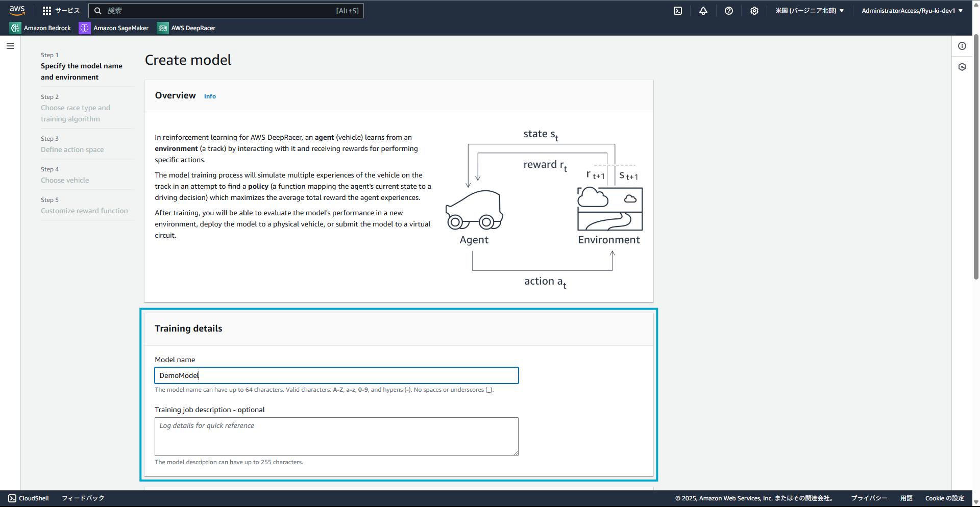Click the Overview Info link
Image resolution: width=980 pixels, height=507 pixels.
point(210,96)
